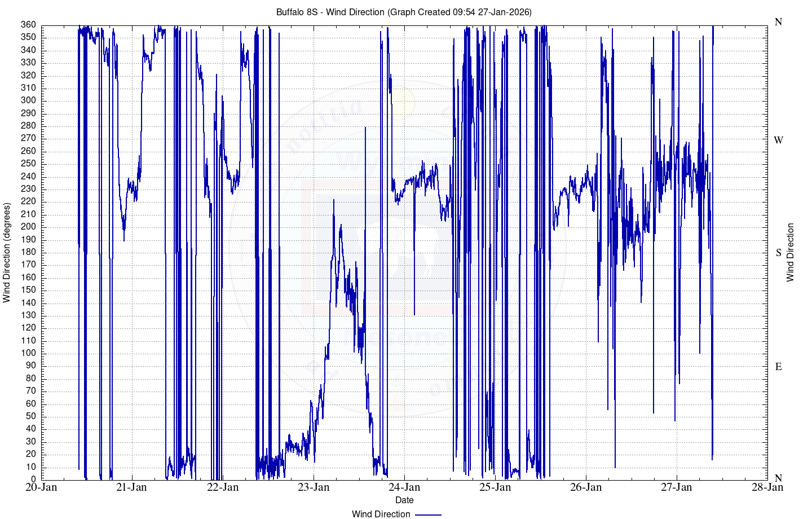The image size is (812, 519).
Task: Click the 'Date' x-axis title
Action: point(404,500)
